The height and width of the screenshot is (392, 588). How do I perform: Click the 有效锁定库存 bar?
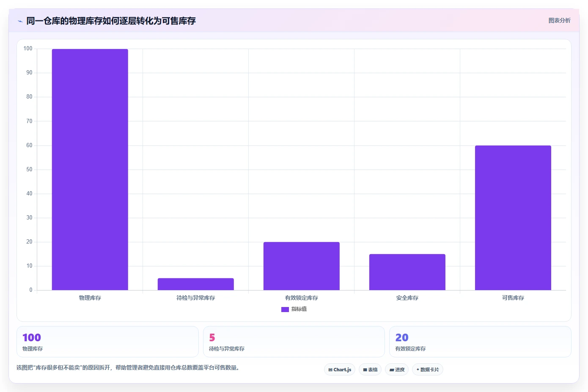(x=301, y=266)
